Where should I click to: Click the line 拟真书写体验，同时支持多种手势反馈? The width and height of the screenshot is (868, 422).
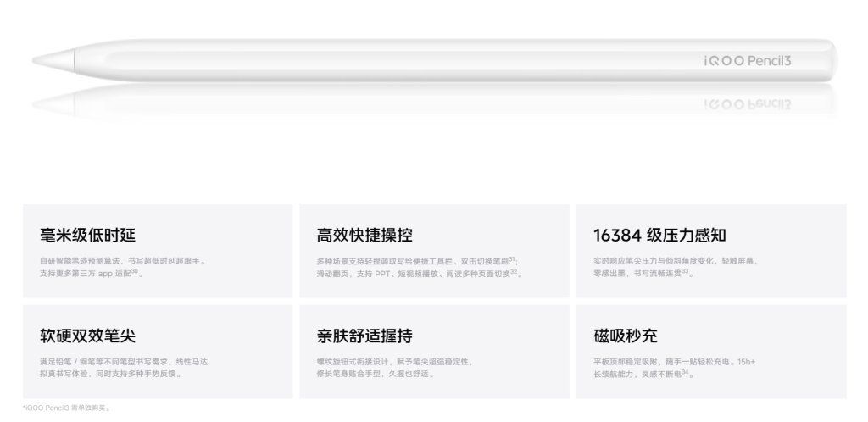(111, 374)
